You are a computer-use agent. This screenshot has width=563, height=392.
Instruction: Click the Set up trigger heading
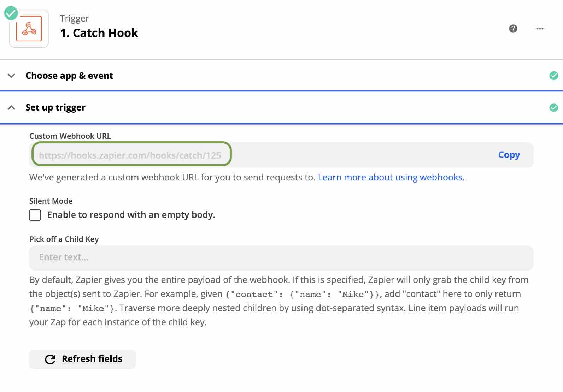coord(55,107)
